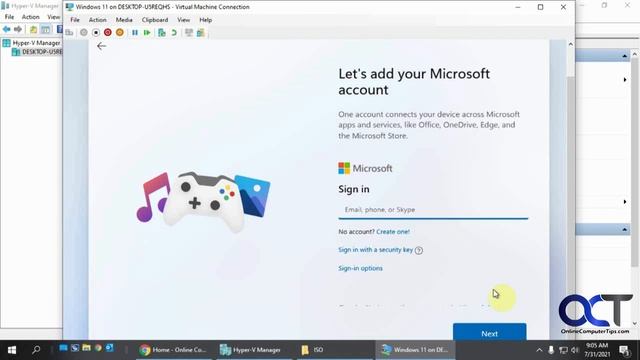The width and height of the screenshot is (640, 360).
Task: Click Forward arrow in Hyper-V Manager toolbar
Action: point(18,29)
